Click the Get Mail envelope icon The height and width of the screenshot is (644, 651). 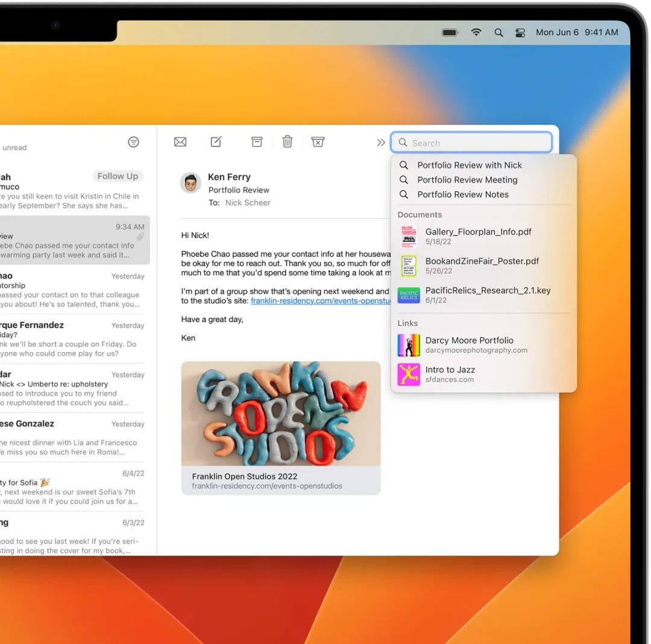coord(180,142)
